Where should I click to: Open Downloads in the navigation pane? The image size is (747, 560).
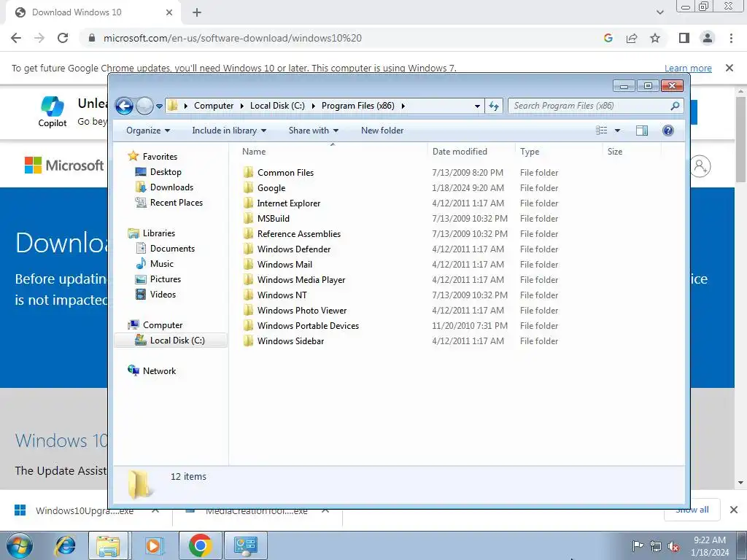click(x=171, y=187)
